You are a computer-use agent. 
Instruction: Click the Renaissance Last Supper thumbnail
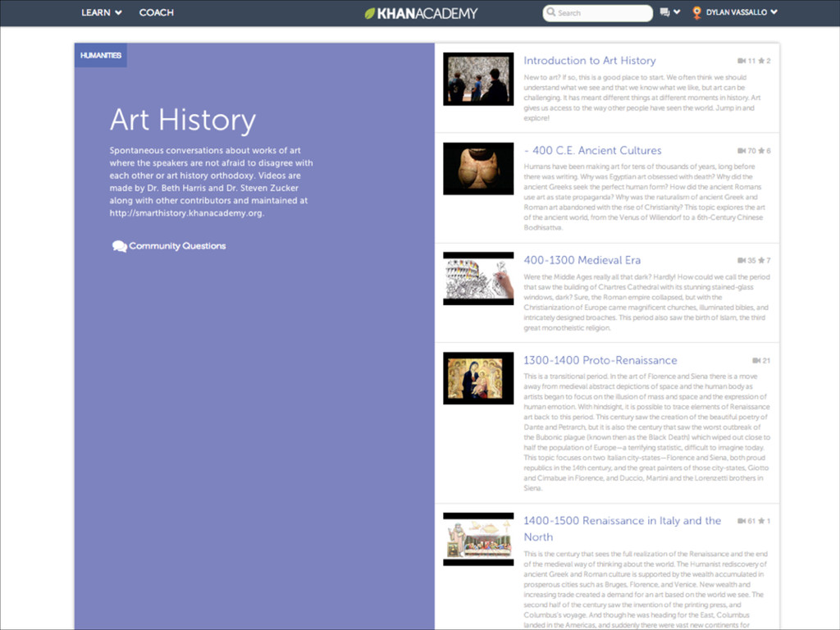pos(478,540)
